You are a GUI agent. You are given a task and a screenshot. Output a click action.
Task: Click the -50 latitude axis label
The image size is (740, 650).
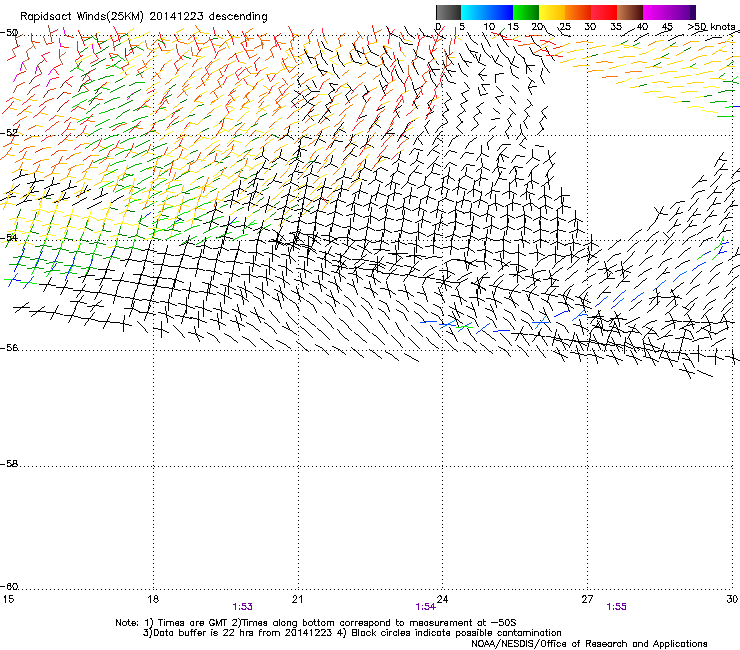coord(9,33)
